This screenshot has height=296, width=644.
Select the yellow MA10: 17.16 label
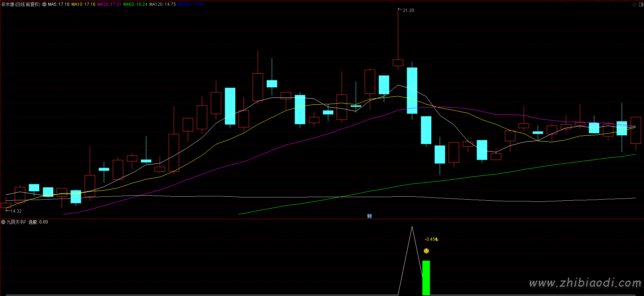click(83, 4)
